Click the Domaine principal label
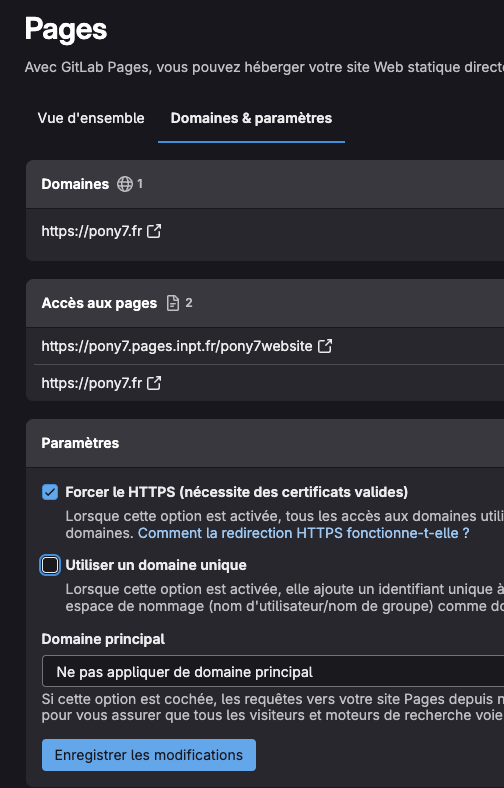 click(103, 639)
